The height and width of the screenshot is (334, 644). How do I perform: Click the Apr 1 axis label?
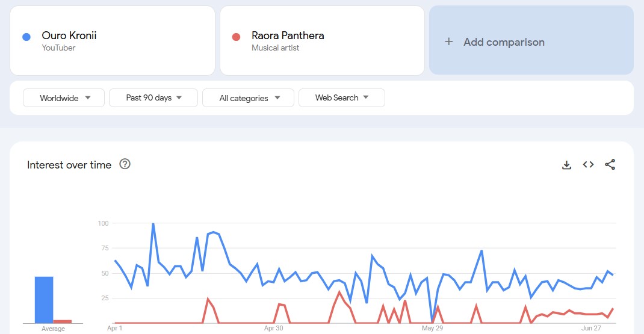point(114,328)
